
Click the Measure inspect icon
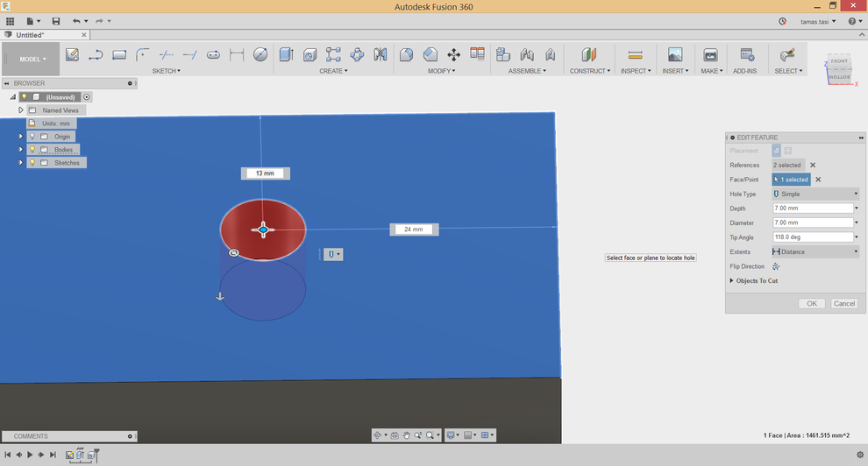(636, 54)
